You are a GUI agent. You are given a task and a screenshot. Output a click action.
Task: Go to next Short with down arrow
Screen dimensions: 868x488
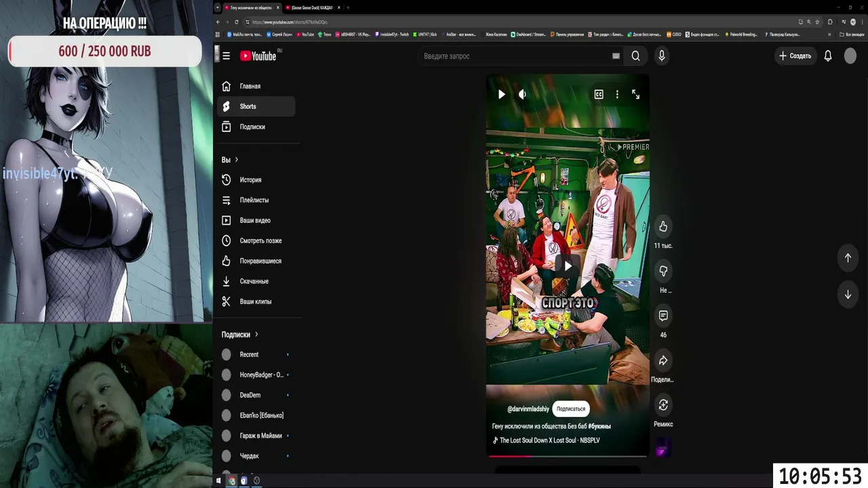(x=848, y=294)
